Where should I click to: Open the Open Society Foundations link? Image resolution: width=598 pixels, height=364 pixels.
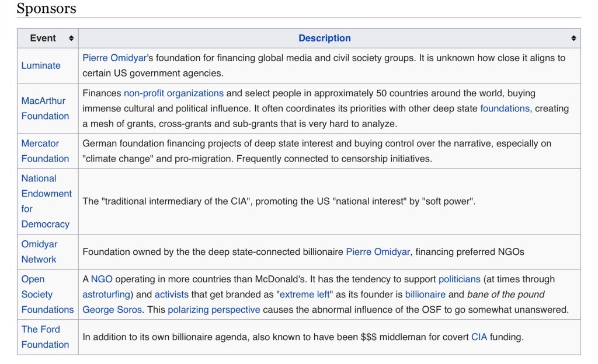[47, 295]
